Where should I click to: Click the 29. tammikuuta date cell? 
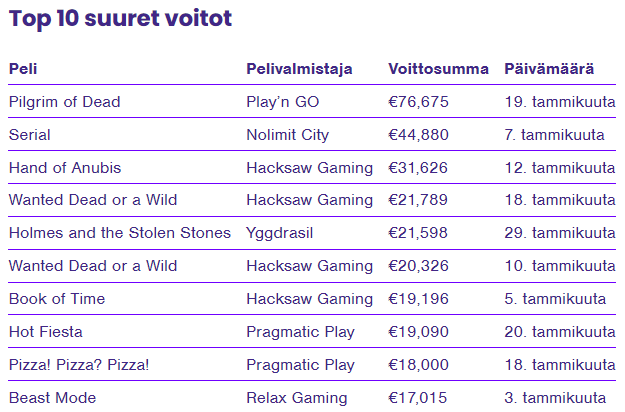[x=560, y=233]
